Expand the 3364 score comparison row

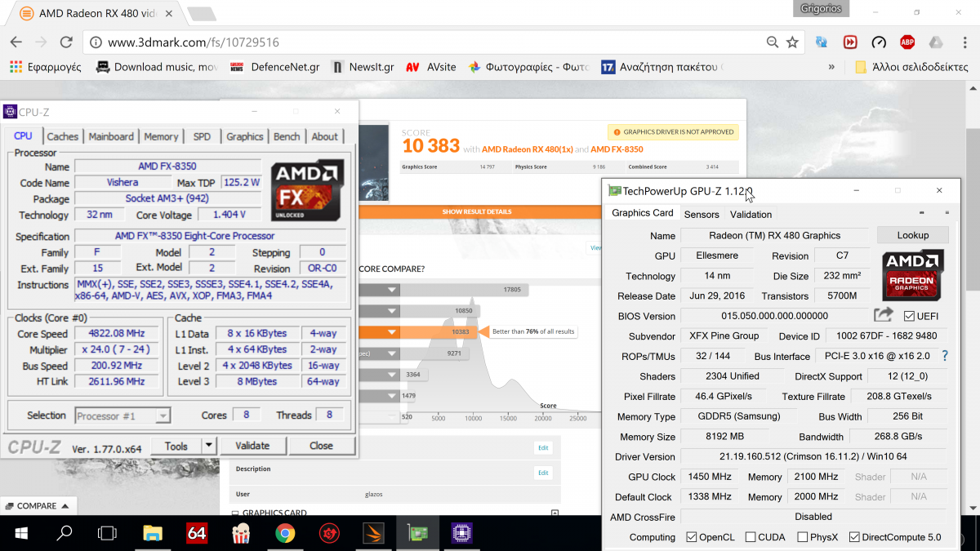(x=393, y=375)
